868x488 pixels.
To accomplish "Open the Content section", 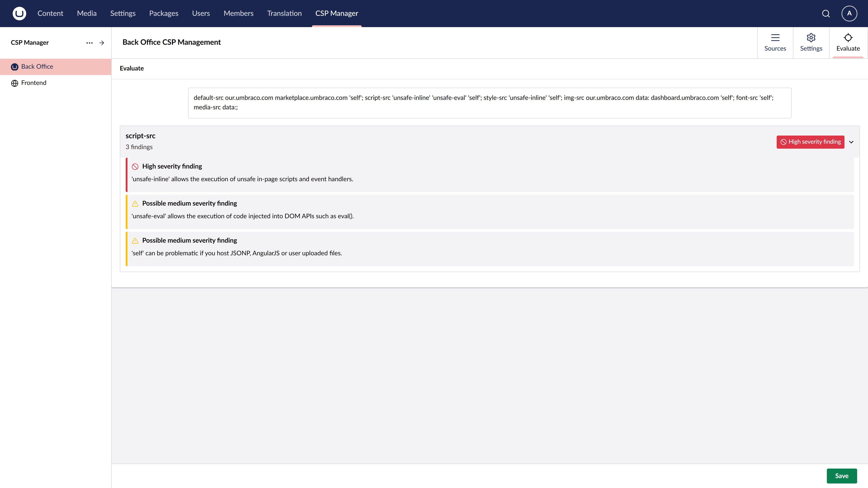I will pyautogui.click(x=50, y=14).
